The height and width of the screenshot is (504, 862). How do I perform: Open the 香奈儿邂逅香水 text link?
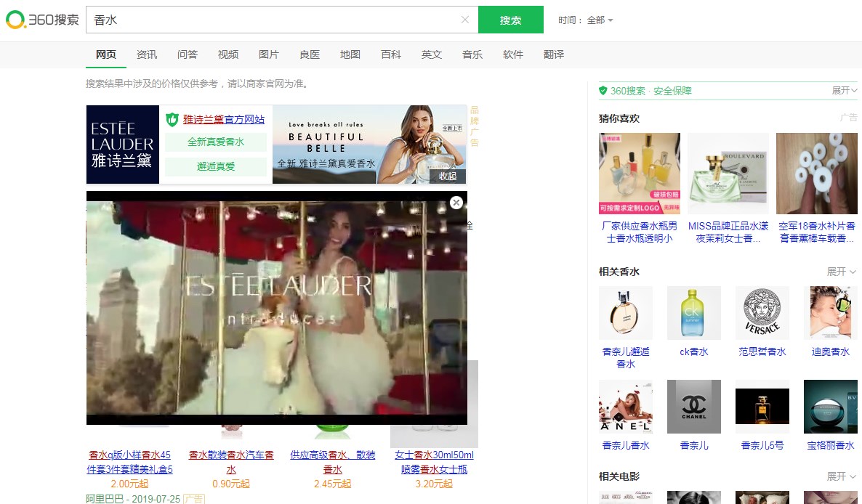tap(626, 357)
